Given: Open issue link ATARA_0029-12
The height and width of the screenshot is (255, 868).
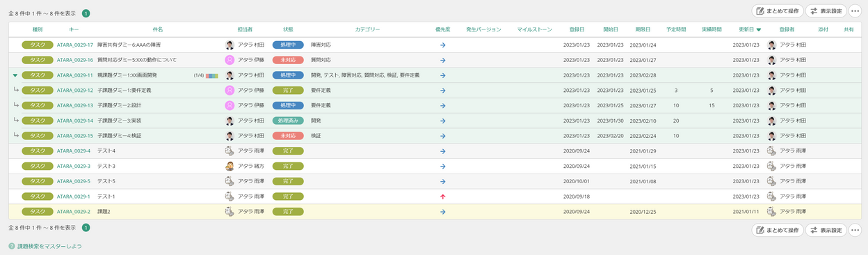Looking at the screenshot, I should click(75, 91).
